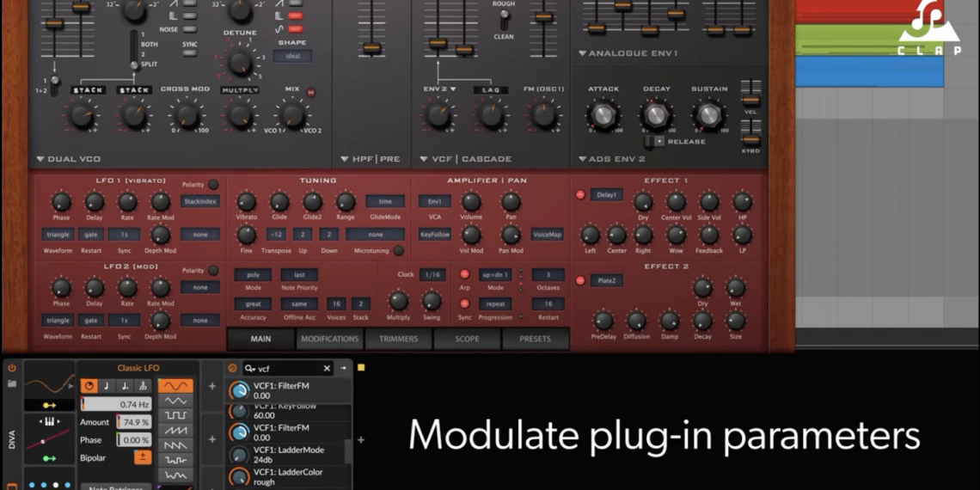The width and height of the screenshot is (980, 490).
Task: Toggle Effect 1 power button
Action: (580, 195)
